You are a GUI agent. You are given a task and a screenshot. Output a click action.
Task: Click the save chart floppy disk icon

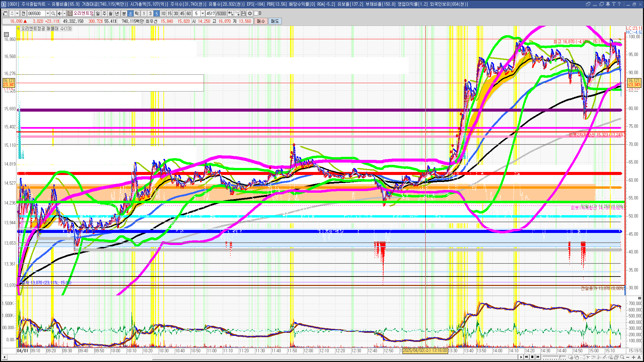[x=244, y=13]
